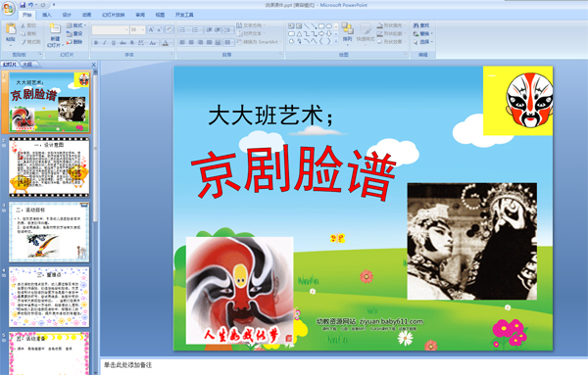This screenshot has width=588, height=375.
Task: Click the Office button orb
Action: (x=8, y=8)
